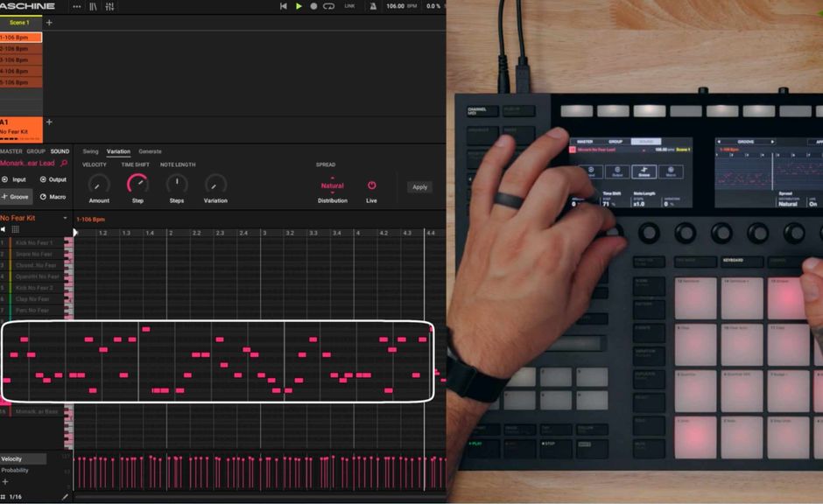823x504 pixels.
Task: Select the Kick No Fear 2 sound
Action: point(34,288)
